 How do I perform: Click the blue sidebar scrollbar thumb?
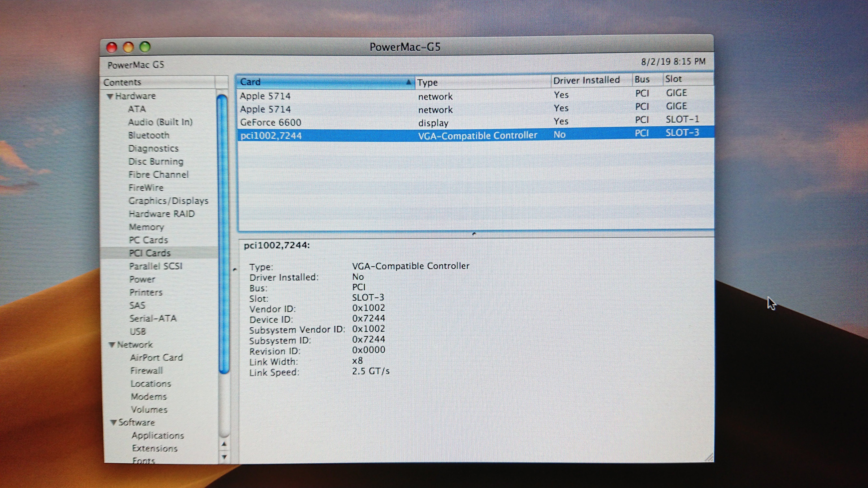click(223, 234)
